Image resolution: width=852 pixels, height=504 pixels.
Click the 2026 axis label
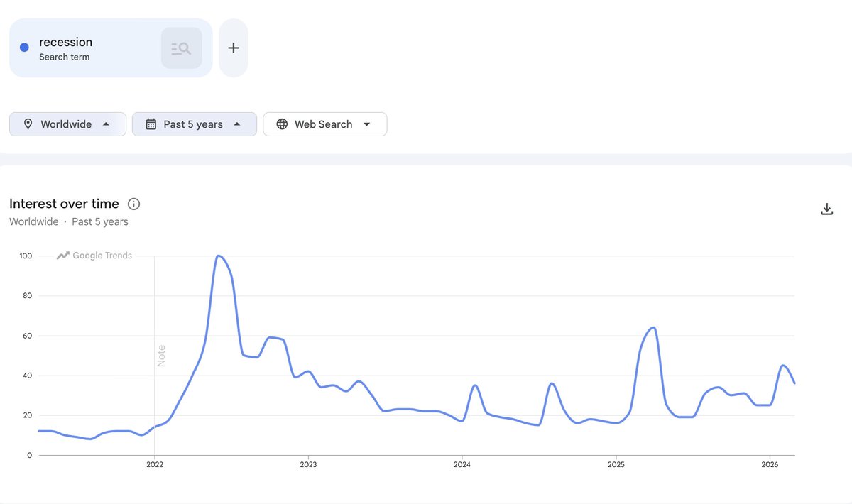(770, 465)
